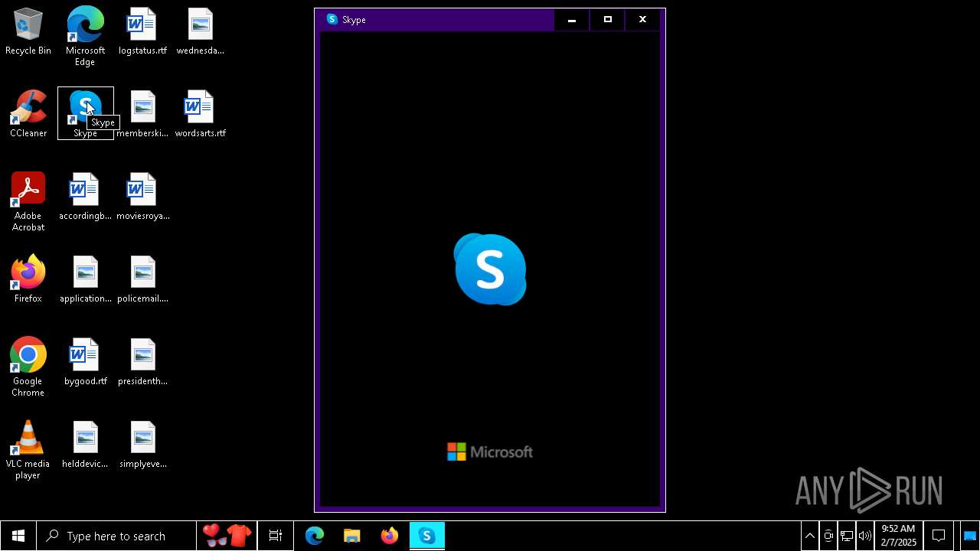Click the Microsoft logo in Skype splash
The width and height of the screenshot is (980, 551).
coord(490,452)
